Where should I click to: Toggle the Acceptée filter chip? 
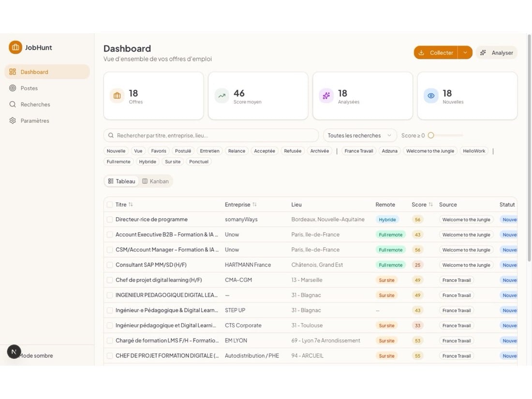pyautogui.click(x=264, y=151)
